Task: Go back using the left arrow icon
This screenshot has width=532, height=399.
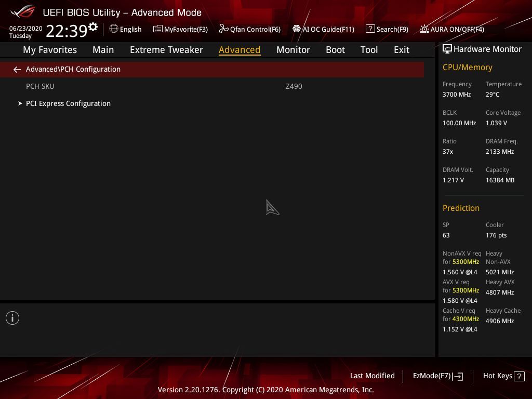Action: [17, 70]
